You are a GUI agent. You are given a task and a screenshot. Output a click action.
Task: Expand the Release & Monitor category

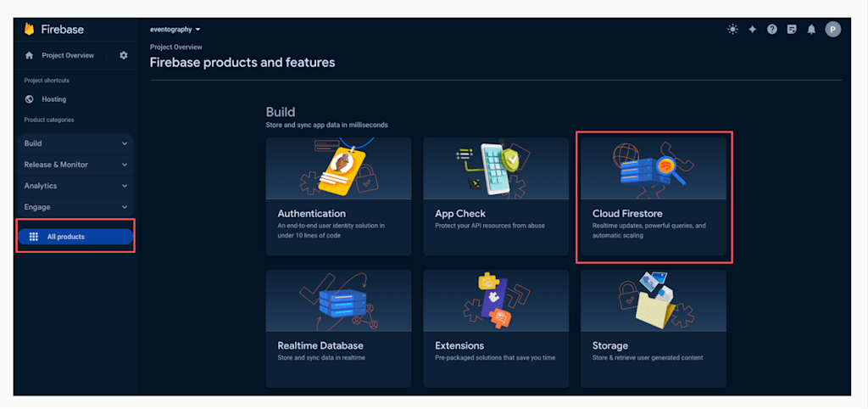[75, 165]
